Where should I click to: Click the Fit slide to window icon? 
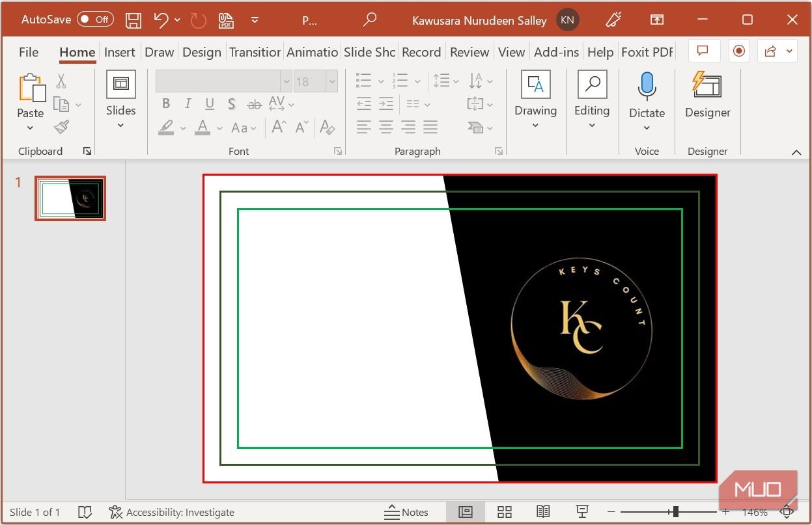point(787,512)
